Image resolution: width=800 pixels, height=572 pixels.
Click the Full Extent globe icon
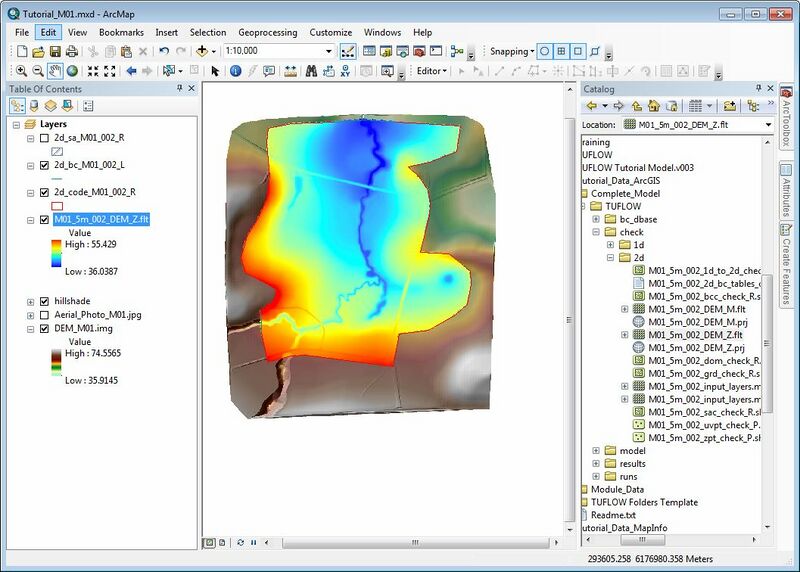point(73,71)
